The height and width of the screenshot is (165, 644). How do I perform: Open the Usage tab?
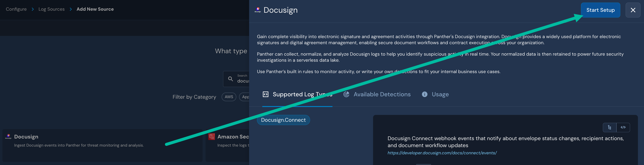(435, 94)
